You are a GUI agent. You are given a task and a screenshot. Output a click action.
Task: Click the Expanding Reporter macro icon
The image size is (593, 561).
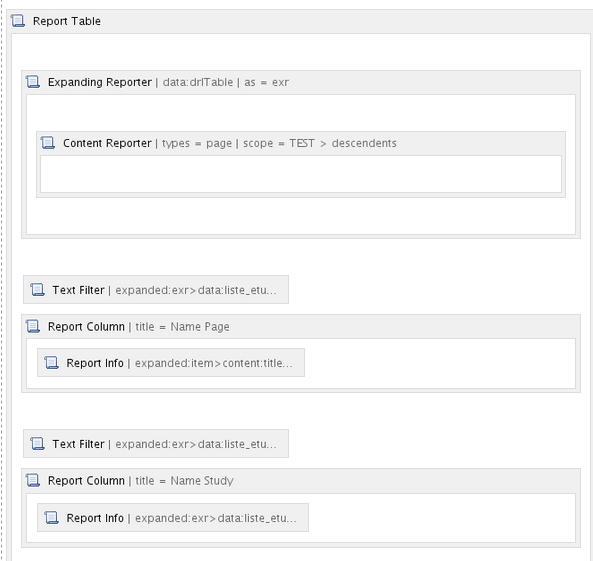pyautogui.click(x=33, y=82)
